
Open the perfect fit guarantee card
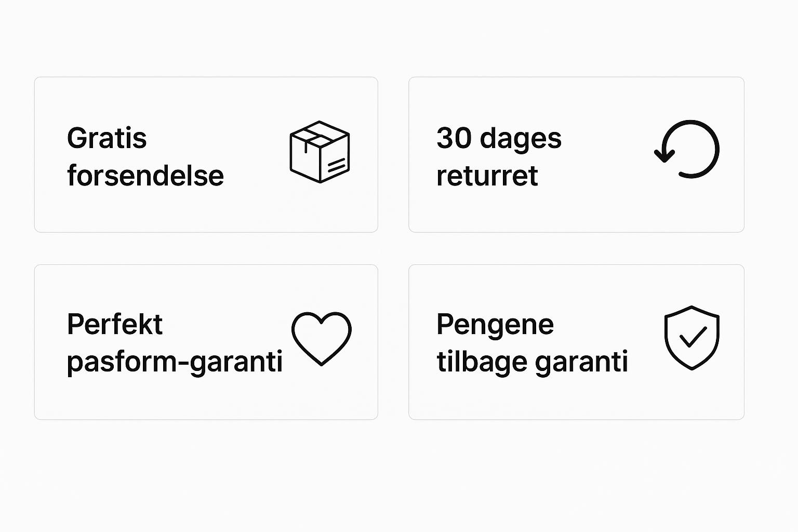tap(206, 342)
